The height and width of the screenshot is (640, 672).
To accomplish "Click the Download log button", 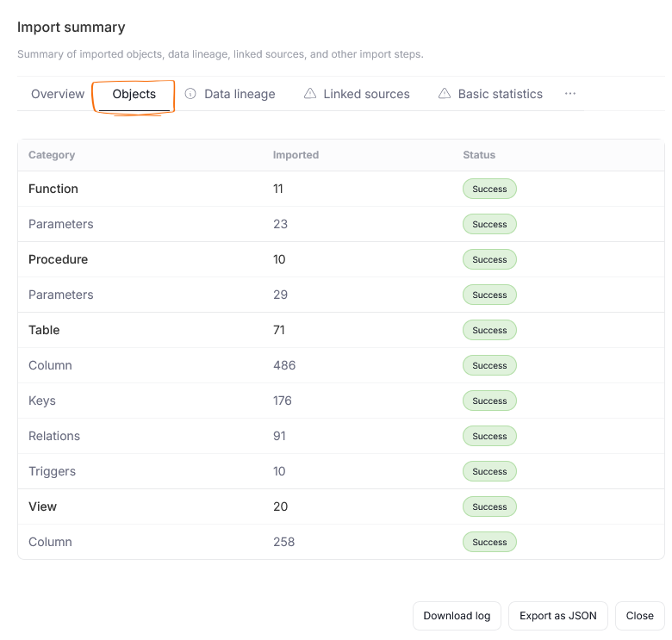I will 457,616.
